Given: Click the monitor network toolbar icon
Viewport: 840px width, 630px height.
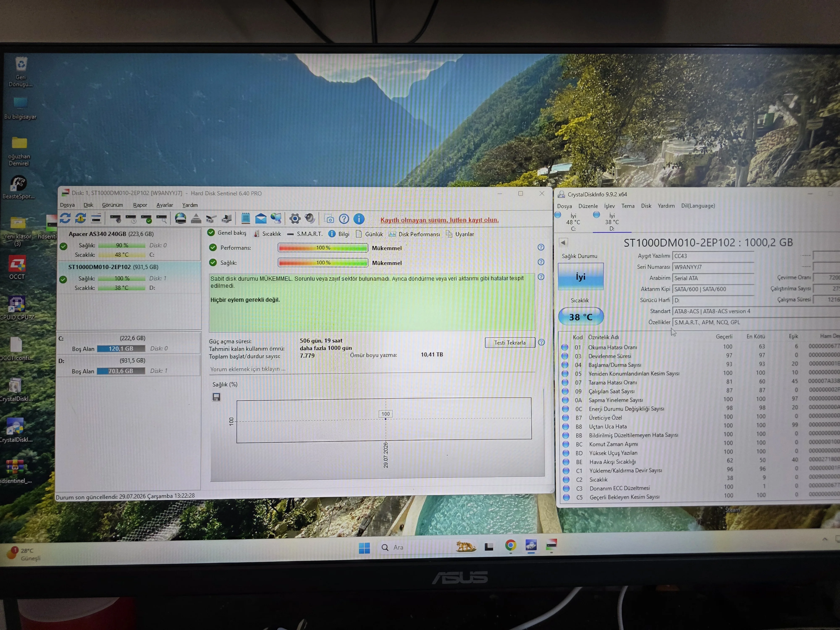Looking at the screenshot, I should 276,218.
